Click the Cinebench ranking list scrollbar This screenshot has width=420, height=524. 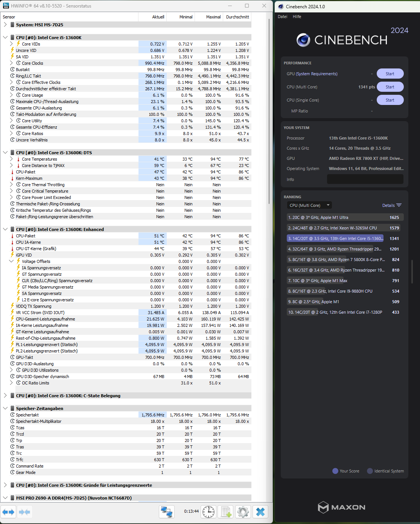point(412,271)
